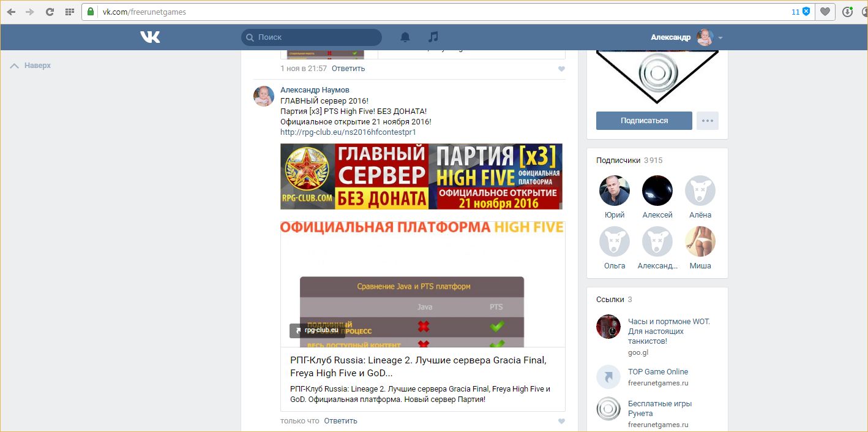The image size is (868, 432).
Task: Open the music note icon
Action: 433,37
